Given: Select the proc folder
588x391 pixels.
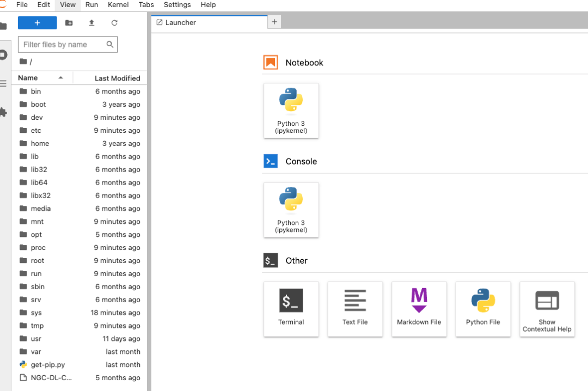Looking at the screenshot, I should tap(79, 247).
